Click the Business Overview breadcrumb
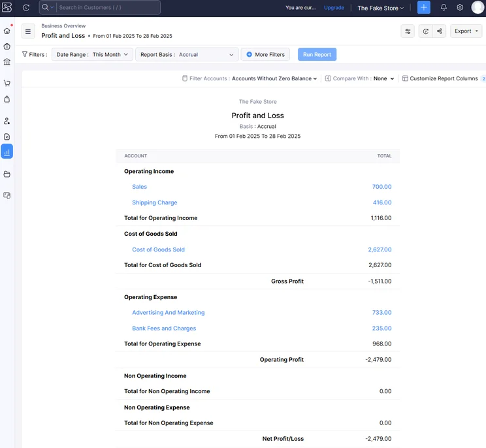 tap(63, 25)
